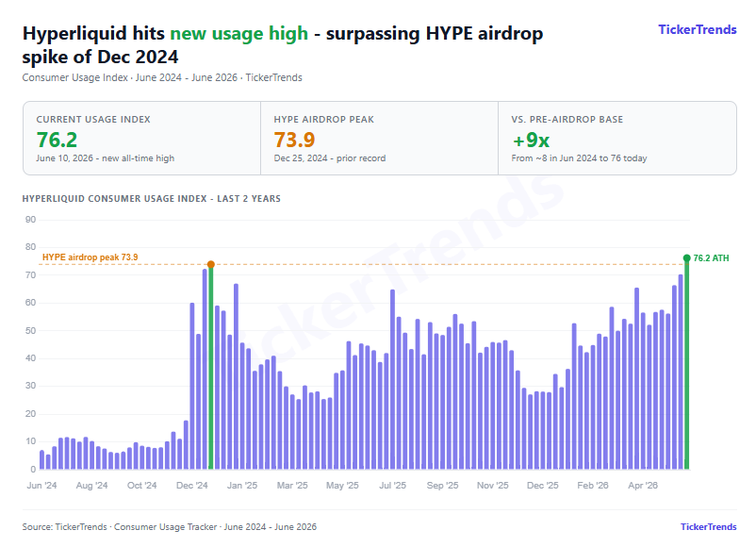
Task: Click the '76.2 ATH' chart label
Action: point(711,258)
